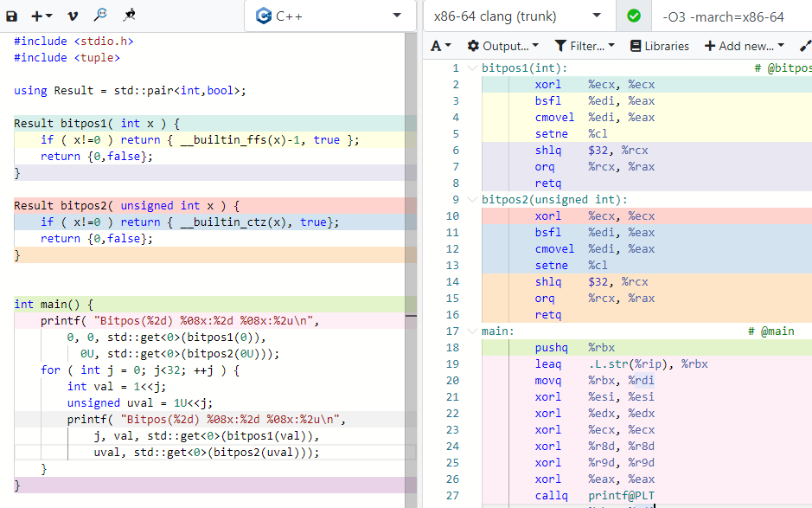Click the tools wrench icon at toolbar edge
Image resolution: width=812 pixels, height=508 pixels.
coord(805,46)
